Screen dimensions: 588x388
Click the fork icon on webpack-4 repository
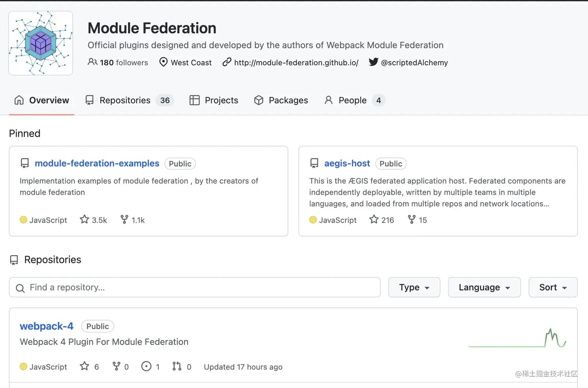click(116, 366)
